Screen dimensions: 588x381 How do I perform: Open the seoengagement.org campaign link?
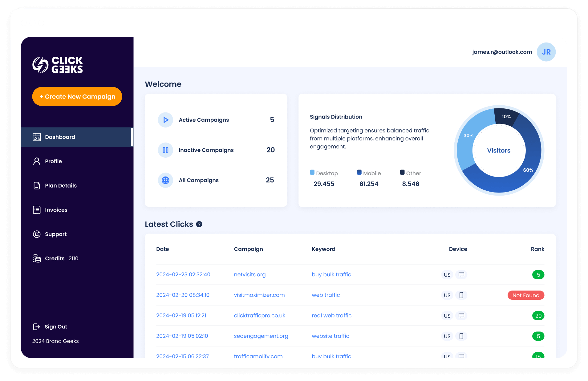tap(261, 336)
